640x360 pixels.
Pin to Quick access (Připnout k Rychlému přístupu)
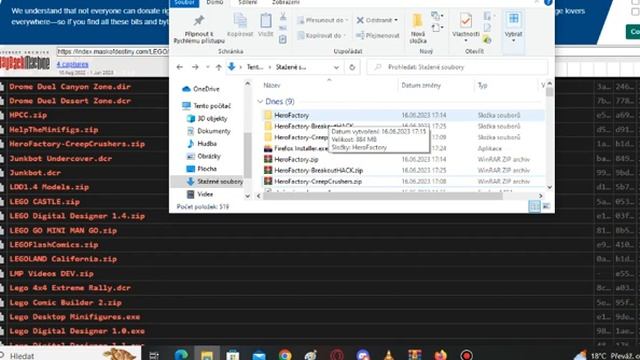[x=199, y=29]
